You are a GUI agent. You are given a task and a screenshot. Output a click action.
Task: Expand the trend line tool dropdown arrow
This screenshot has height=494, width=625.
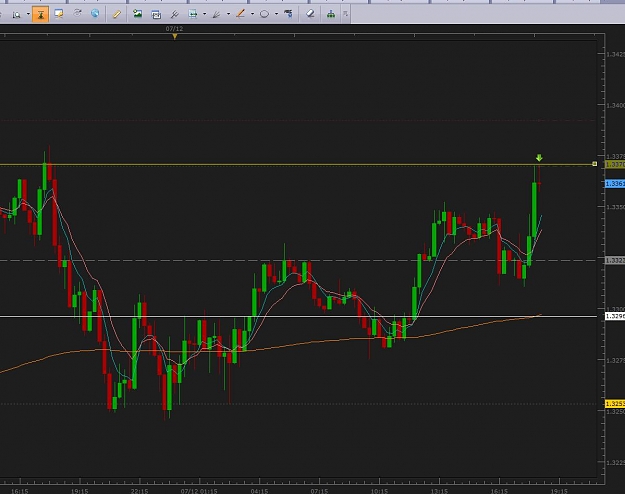click(x=252, y=14)
